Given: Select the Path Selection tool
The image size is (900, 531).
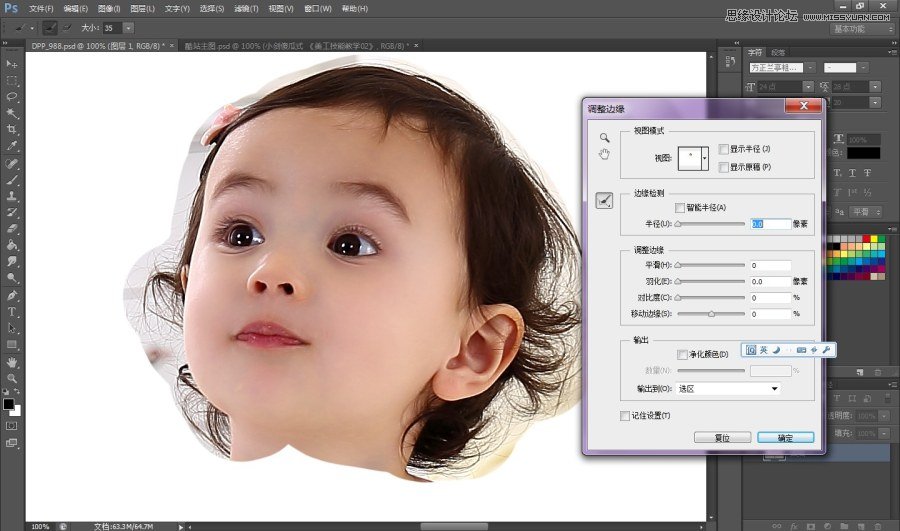Looking at the screenshot, I should 11,328.
